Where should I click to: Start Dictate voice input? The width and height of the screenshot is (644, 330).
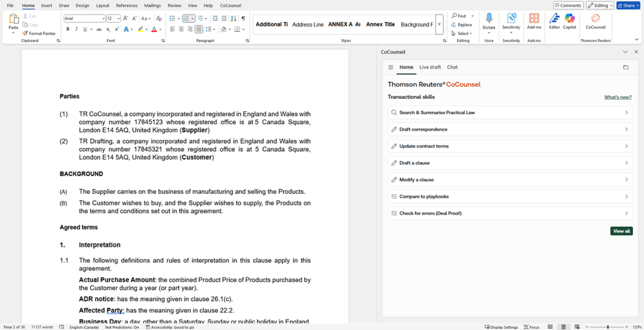[489, 21]
